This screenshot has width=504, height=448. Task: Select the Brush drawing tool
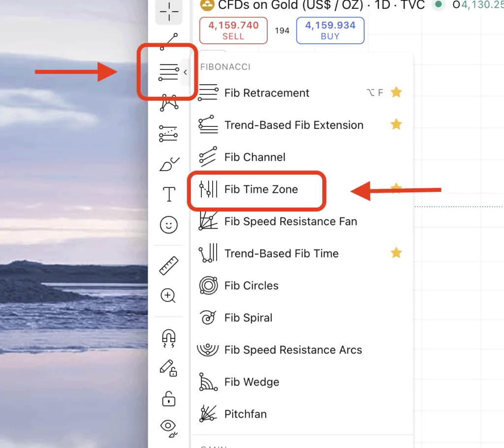(169, 164)
